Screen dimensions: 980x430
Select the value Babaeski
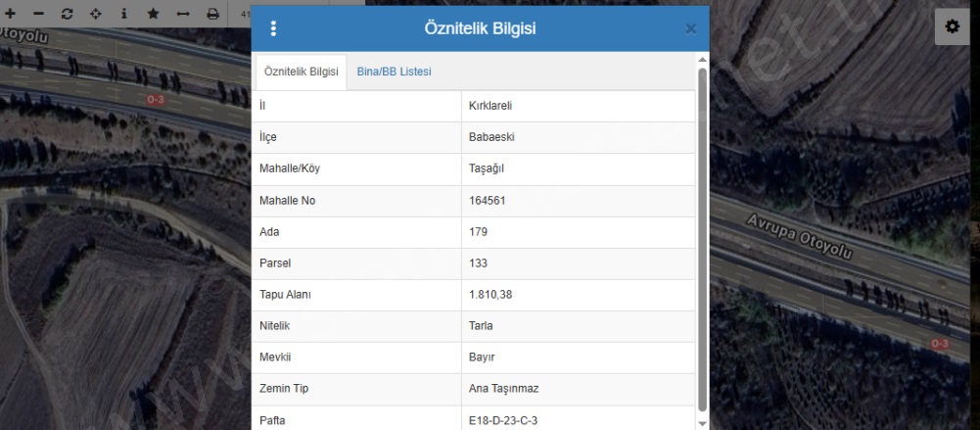point(491,137)
